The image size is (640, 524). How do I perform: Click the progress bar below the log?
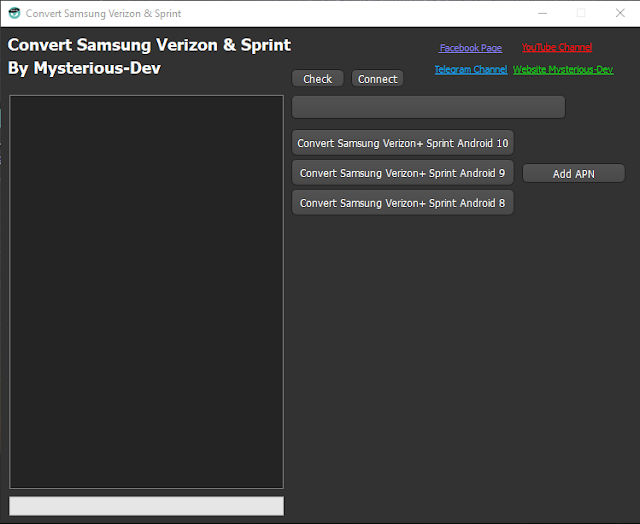coord(146,506)
